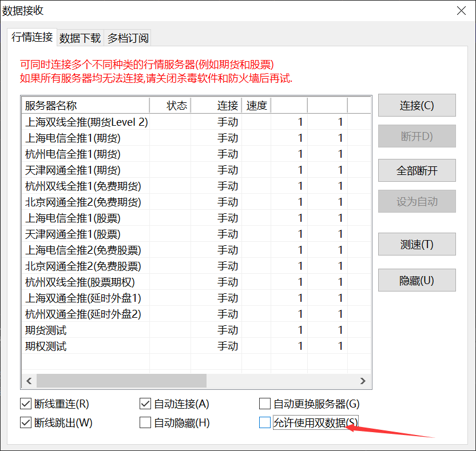This screenshot has width=476, height=451.
Task: Select server 上海电信全推1(期货)
Action: coord(196,138)
